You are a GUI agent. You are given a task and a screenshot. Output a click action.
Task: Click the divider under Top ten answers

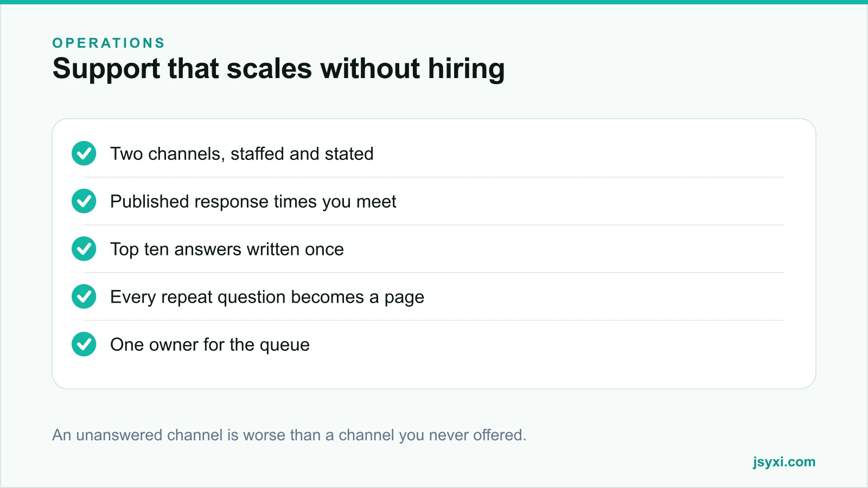[434, 273]
